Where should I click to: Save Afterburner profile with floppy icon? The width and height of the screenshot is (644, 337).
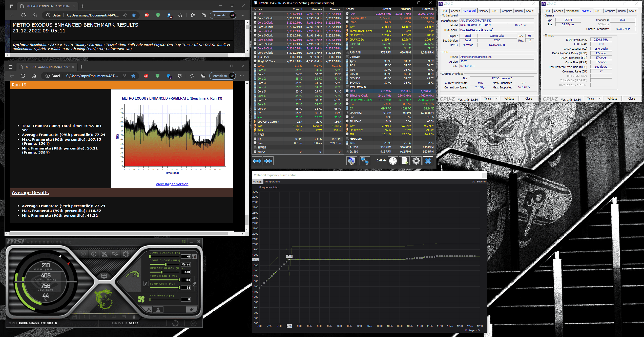(x=75, y=316)
